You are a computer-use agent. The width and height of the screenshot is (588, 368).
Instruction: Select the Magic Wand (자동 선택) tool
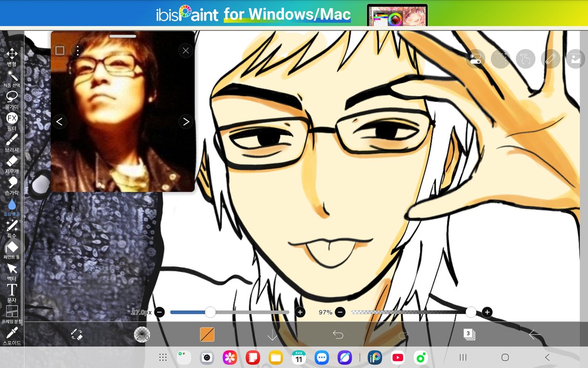pyautogui.click(x=12, y=78)
